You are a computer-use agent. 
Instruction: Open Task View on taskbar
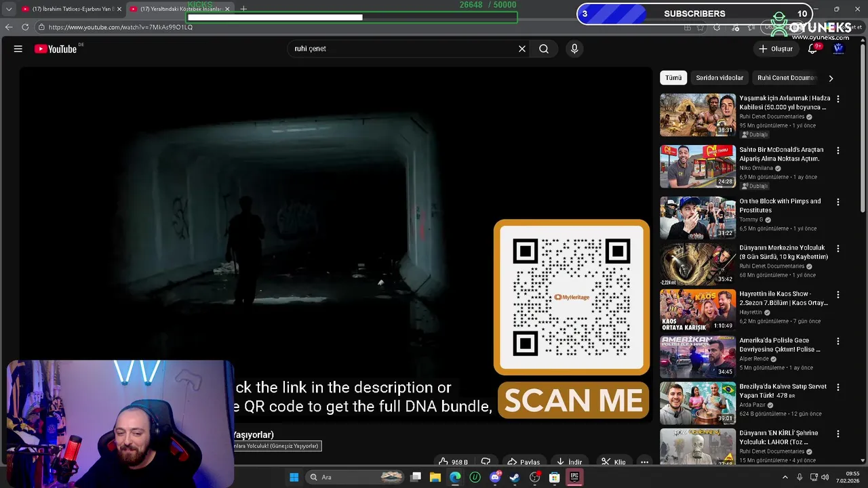[416, 477]
